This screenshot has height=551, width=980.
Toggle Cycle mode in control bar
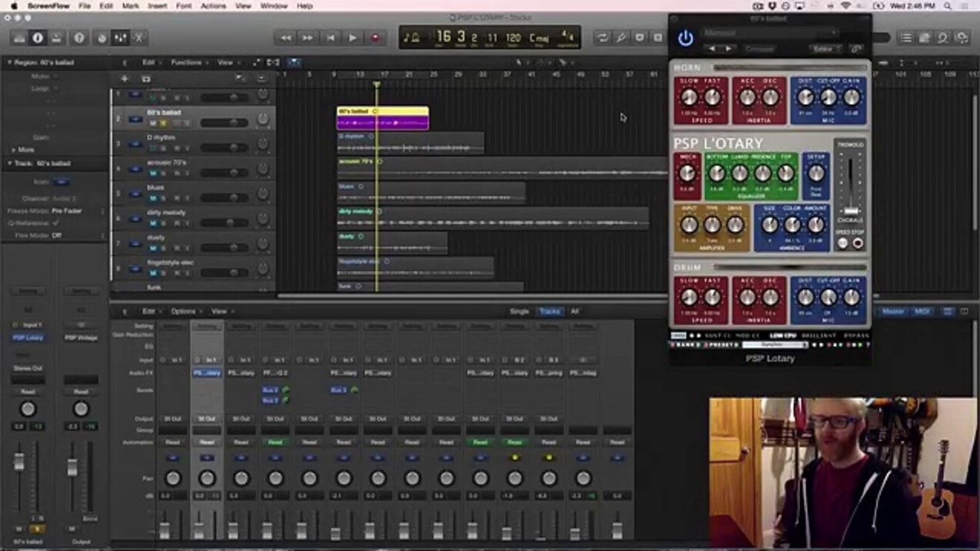(603, 37)
